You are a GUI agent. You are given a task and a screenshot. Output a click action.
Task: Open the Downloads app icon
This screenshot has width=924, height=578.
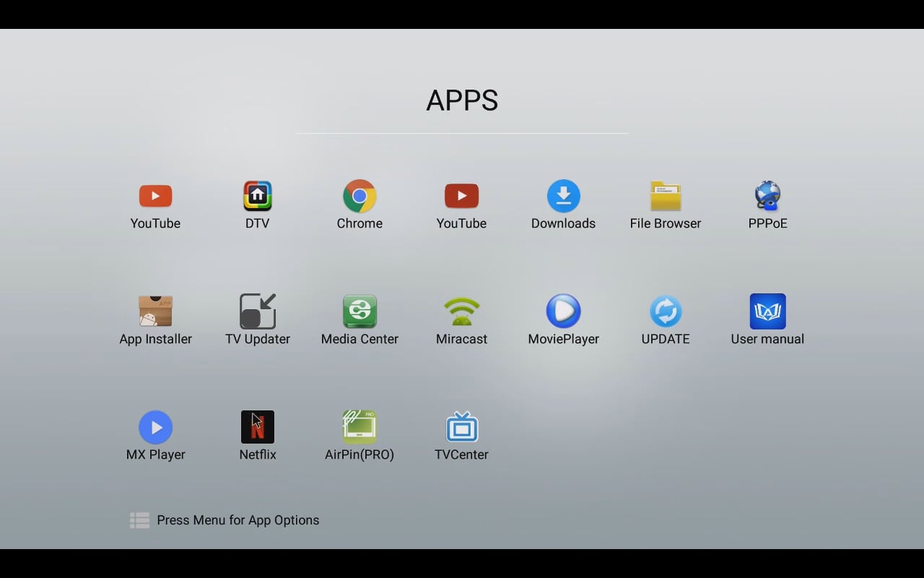564,196
